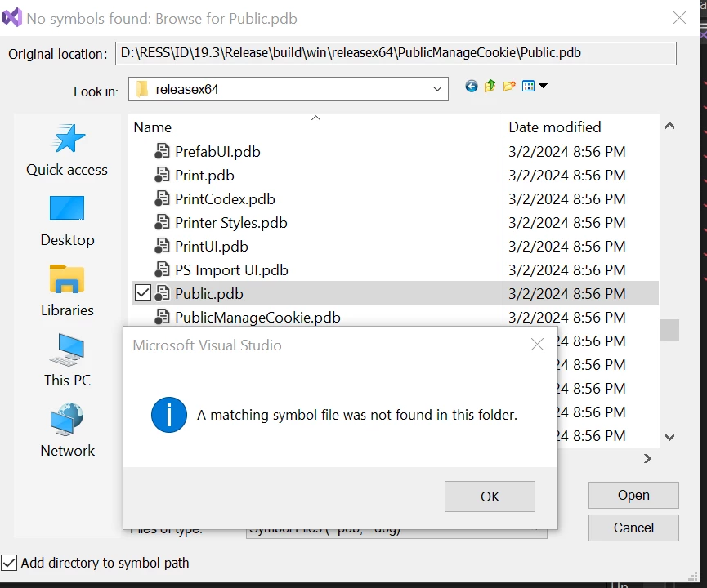Create a new folder

(509, 86)
